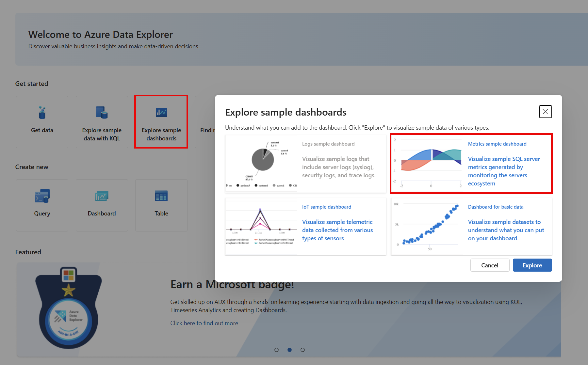
Task: Select the third carousel dot
Action: (x=302, y=350)
